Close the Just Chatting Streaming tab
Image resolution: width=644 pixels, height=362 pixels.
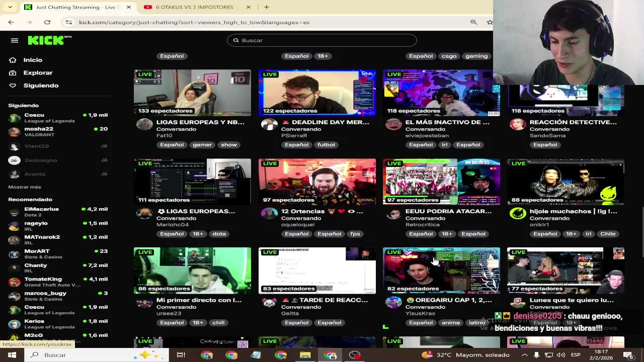pyautogui.click(x=129, y=7)
